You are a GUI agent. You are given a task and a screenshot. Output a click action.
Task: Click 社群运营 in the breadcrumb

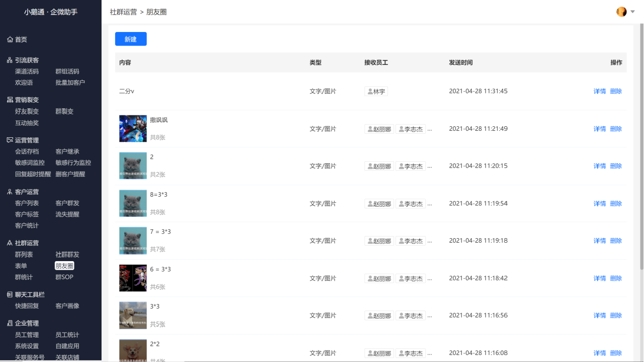click(x=123, y=12)
